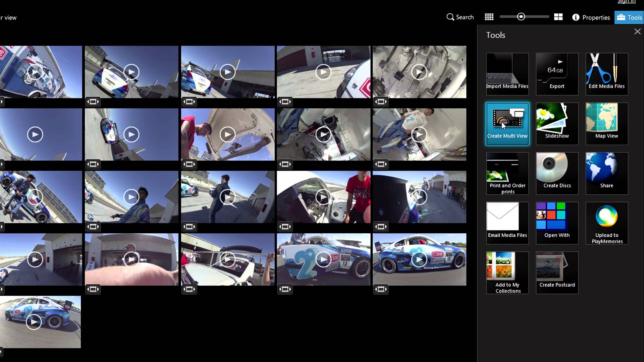644x362 pixels.
Task: Open the Map View tool
Action: [606, 123]
